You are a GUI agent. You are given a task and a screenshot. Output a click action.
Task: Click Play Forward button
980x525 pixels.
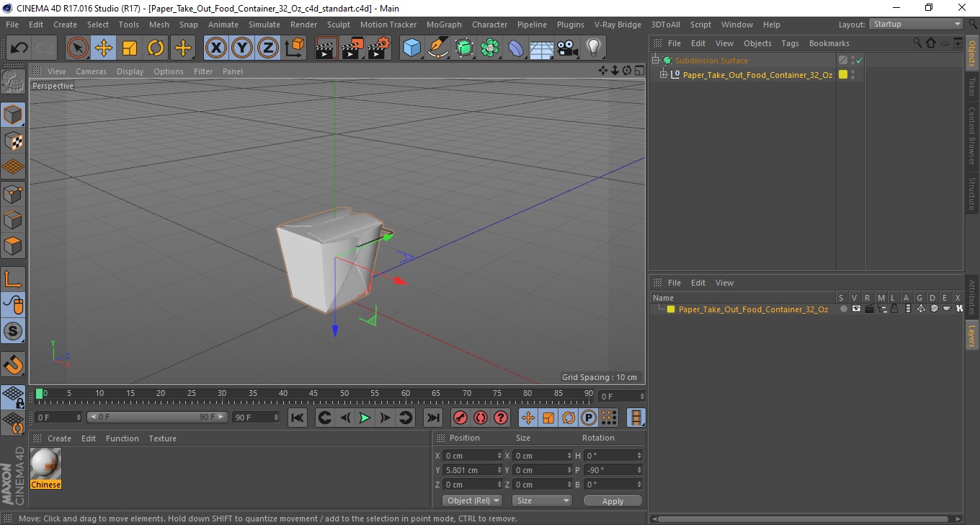click(x=365, y=418)
